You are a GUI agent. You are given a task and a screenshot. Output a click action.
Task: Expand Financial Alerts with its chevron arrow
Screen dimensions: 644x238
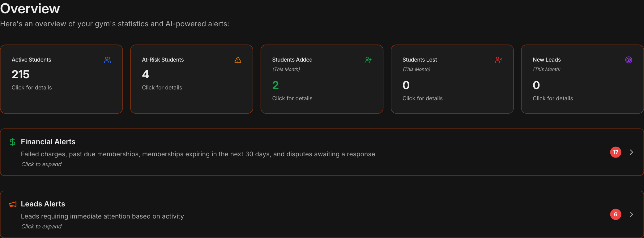coord(631,152)
